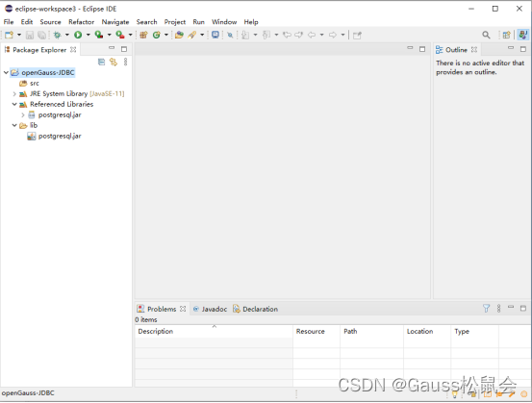Screen dimensions: 532x403
Task: Click the Forward navigation arrow icon
Action: 333,35
